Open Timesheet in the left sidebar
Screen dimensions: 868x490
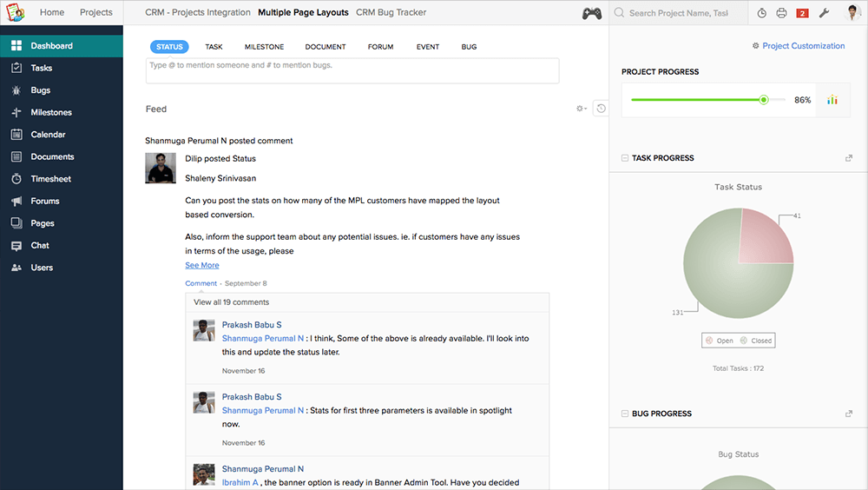tap(50, 179)
